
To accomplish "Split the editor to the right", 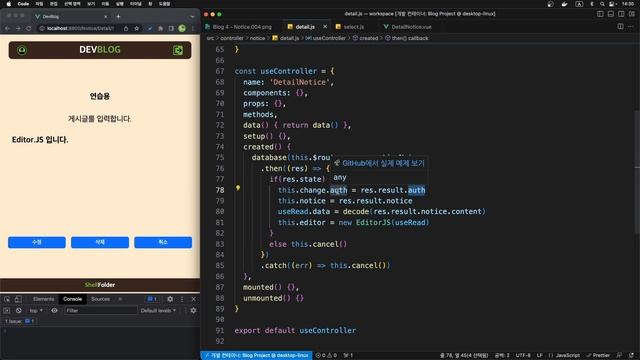I will 620,27.
